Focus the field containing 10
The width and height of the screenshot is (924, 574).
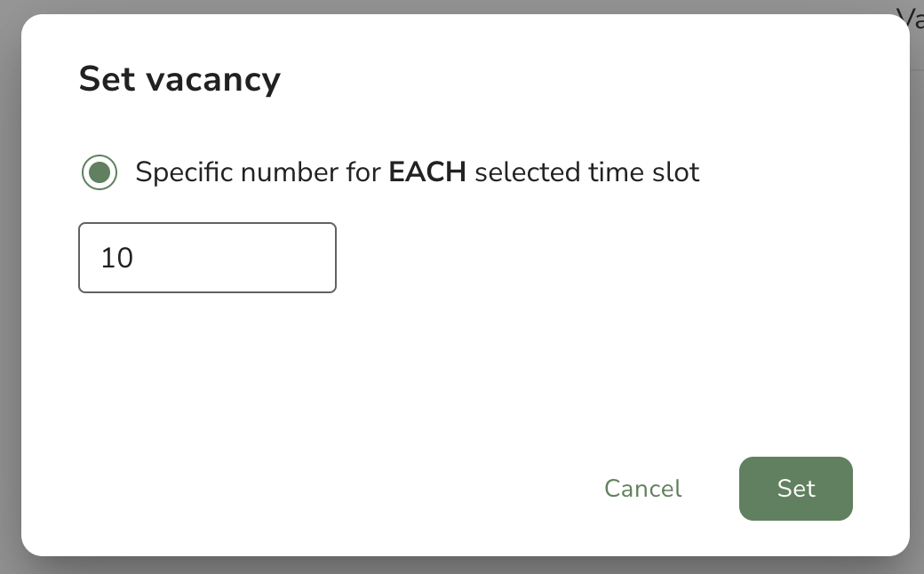(207, 258)
